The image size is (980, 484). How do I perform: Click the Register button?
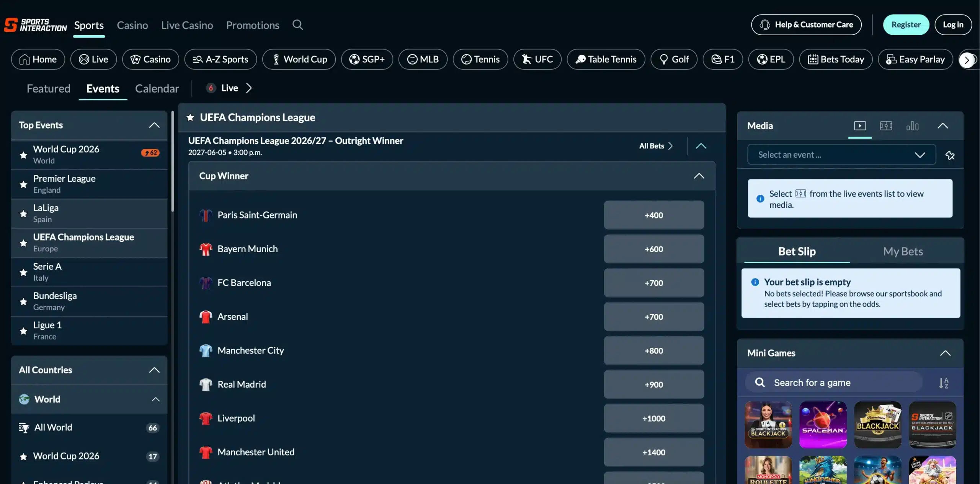(x=906, y=25)
